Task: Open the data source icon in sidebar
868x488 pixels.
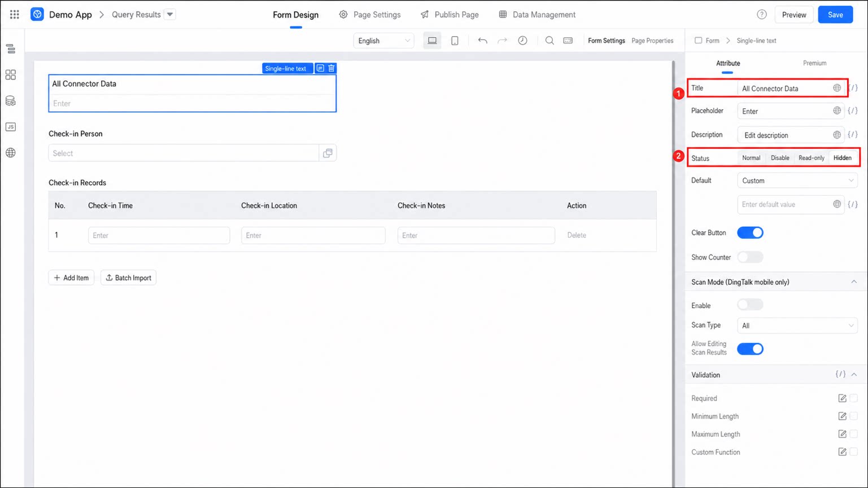Action: click(x=11, y=101)
